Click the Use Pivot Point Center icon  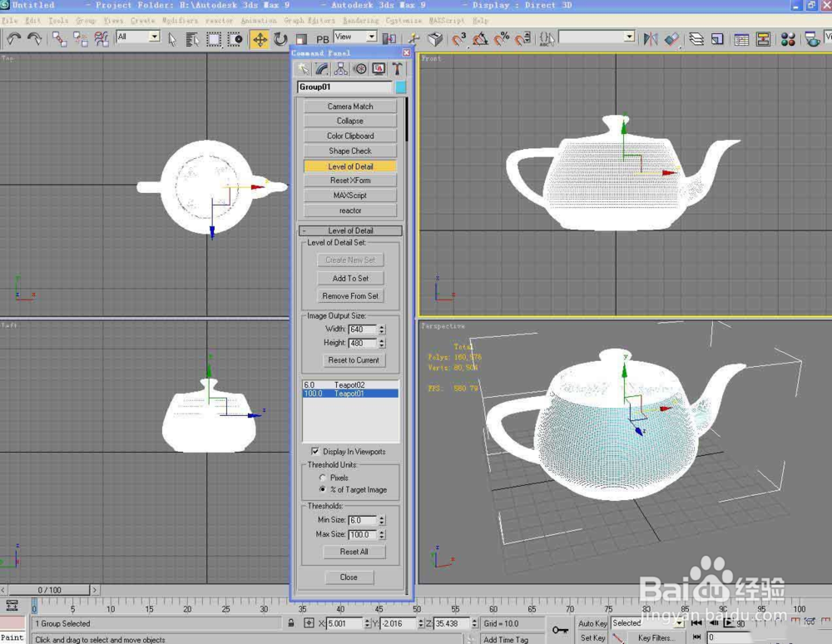[389, 39]
